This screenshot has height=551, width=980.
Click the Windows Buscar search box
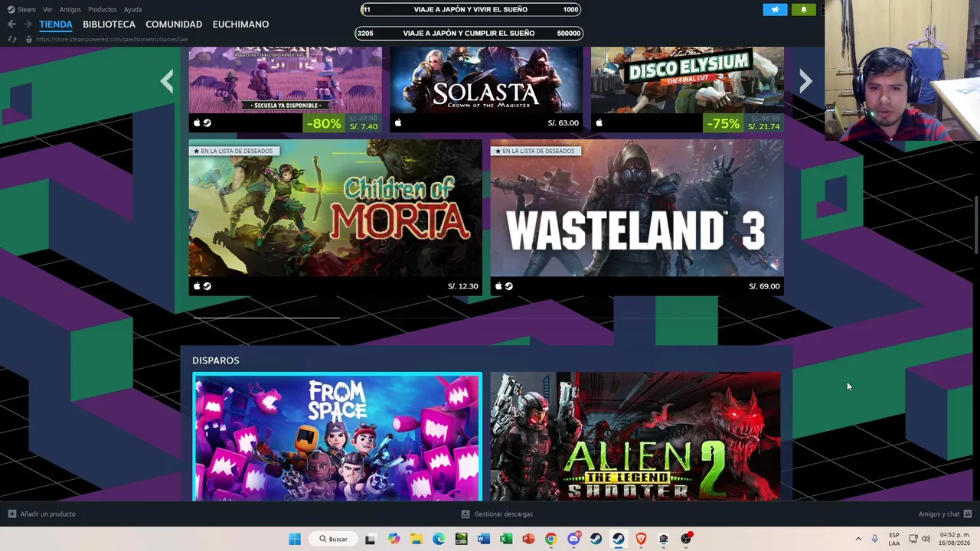(334, 539)
